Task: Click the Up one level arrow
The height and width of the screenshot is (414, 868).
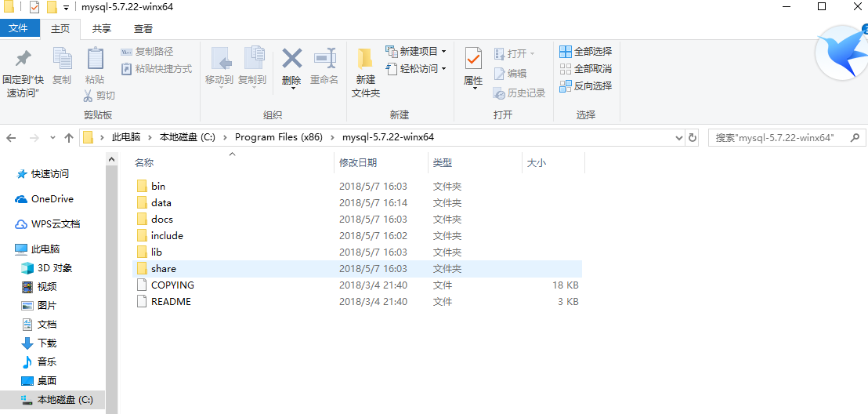Action: [69, 138]
